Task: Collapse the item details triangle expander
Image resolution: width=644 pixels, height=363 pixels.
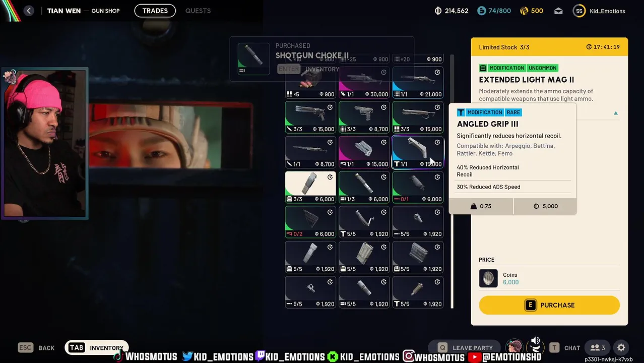Action: click(615, 113)
